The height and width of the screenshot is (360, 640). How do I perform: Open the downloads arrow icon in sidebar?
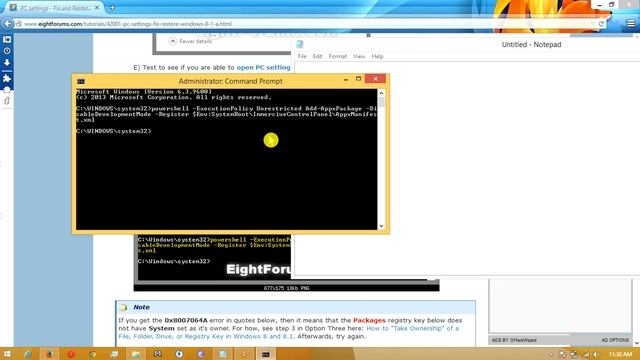(7, 63)
